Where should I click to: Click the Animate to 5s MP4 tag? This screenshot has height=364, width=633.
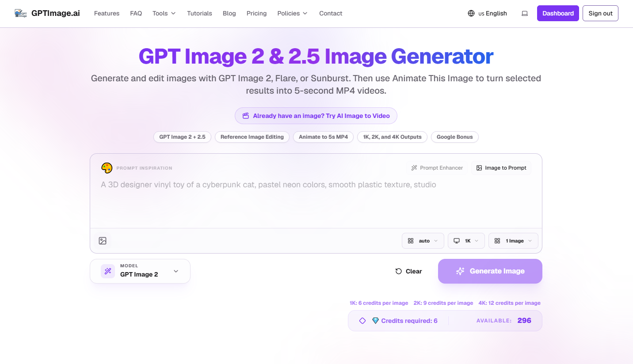tap(323, 137)
